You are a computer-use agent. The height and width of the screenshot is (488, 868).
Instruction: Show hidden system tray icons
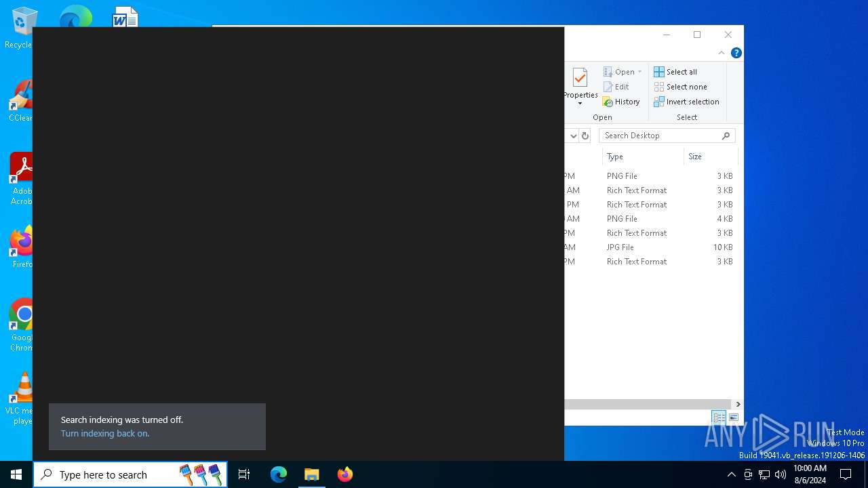click(x=731, y=474)
